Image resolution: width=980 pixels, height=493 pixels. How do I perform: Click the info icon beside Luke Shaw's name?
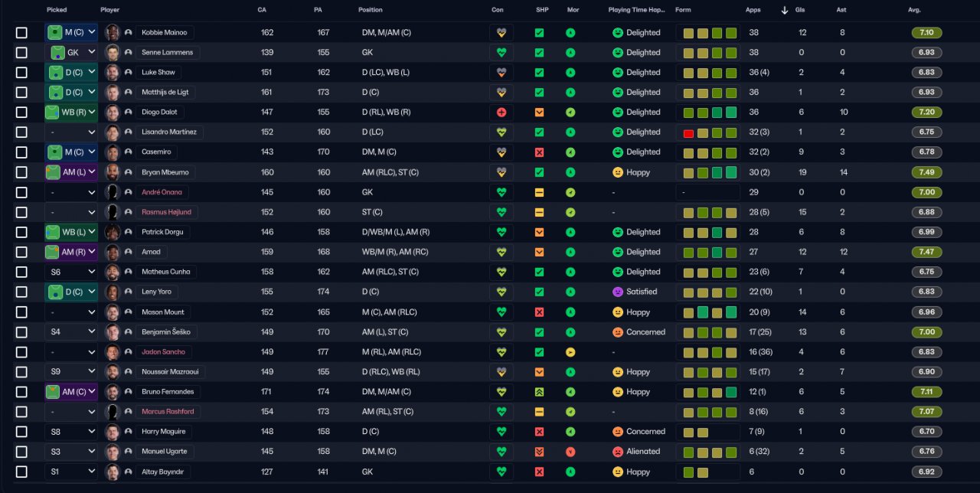point(128,73)
